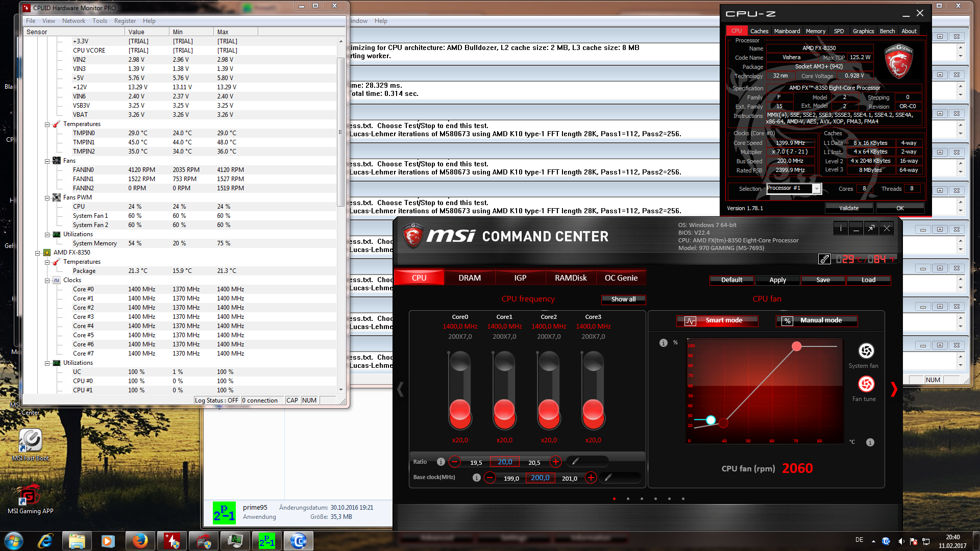
Task: Click the prime95 file icon in Explorer
Action: (224, 513)
